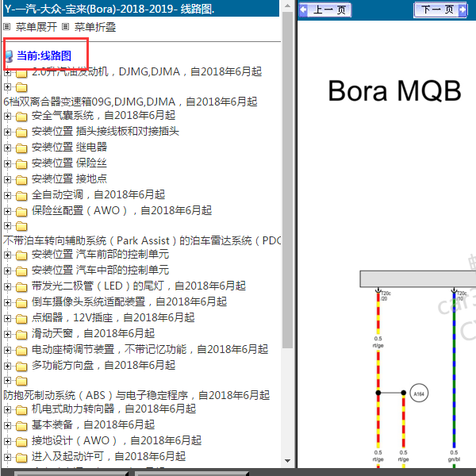This screenshot has width=476, height=476.
Task: Click the scrollbar up arrow of tree panel
Action: coord(287,6)
